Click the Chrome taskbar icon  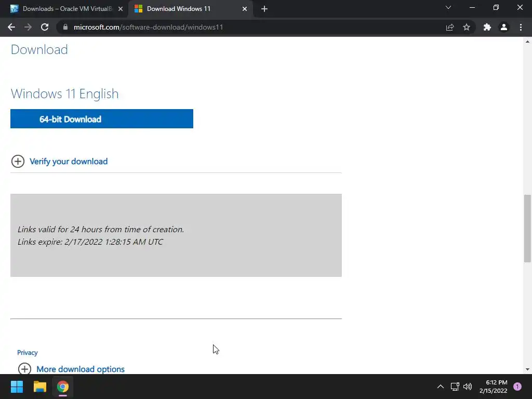coord(63,387)
